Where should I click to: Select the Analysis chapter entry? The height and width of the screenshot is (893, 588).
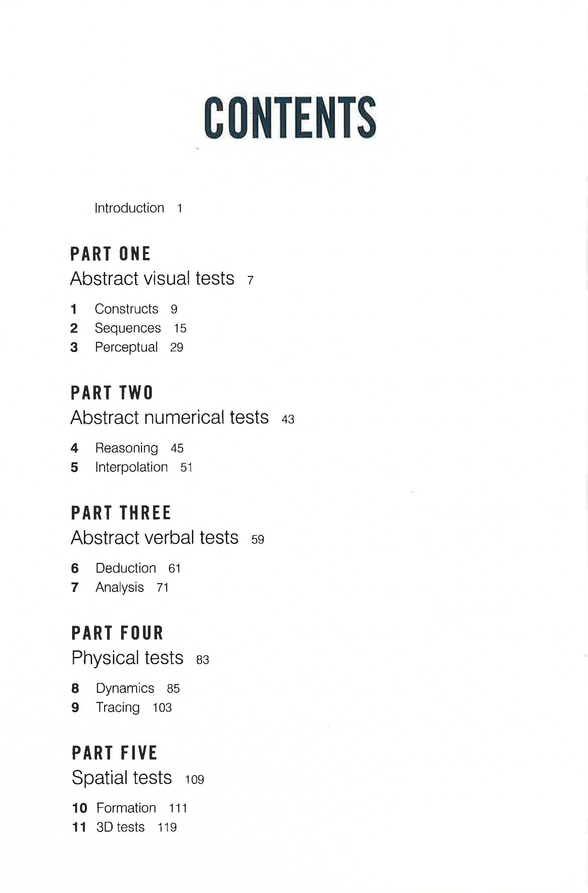(120, 588)
